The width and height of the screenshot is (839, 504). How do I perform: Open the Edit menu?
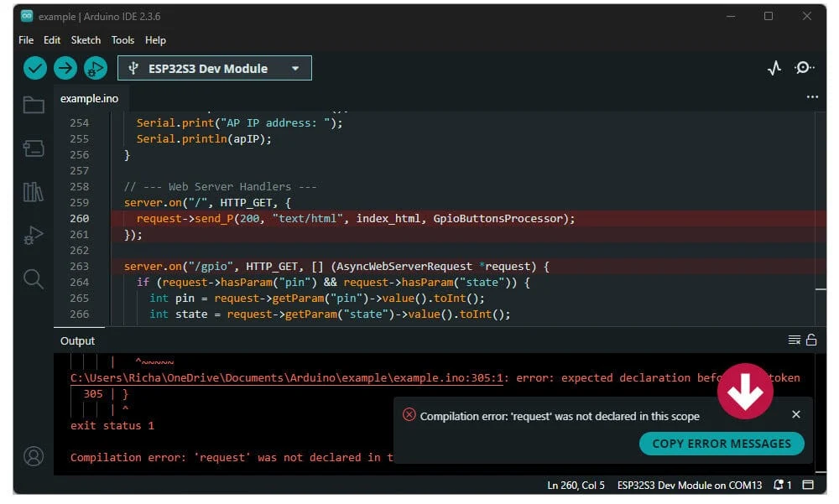click(x=52, y=40)
